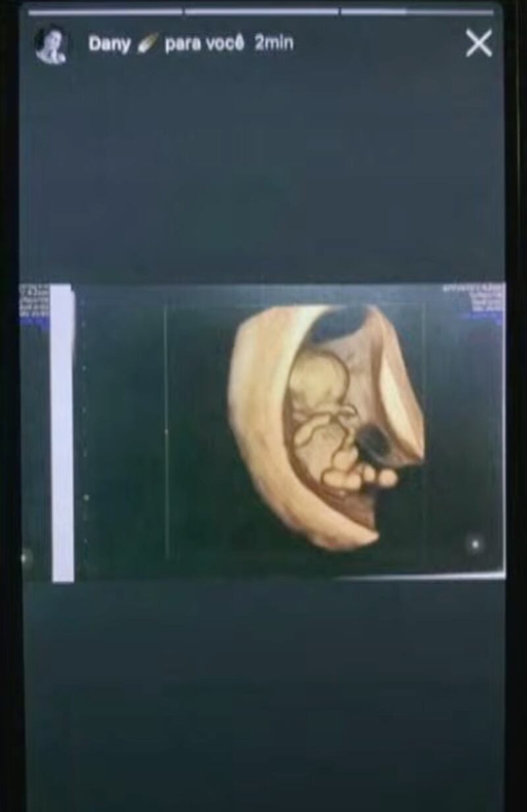Click the feather emoji beside Dany's name
527x812 pixels.
[145, 44]
